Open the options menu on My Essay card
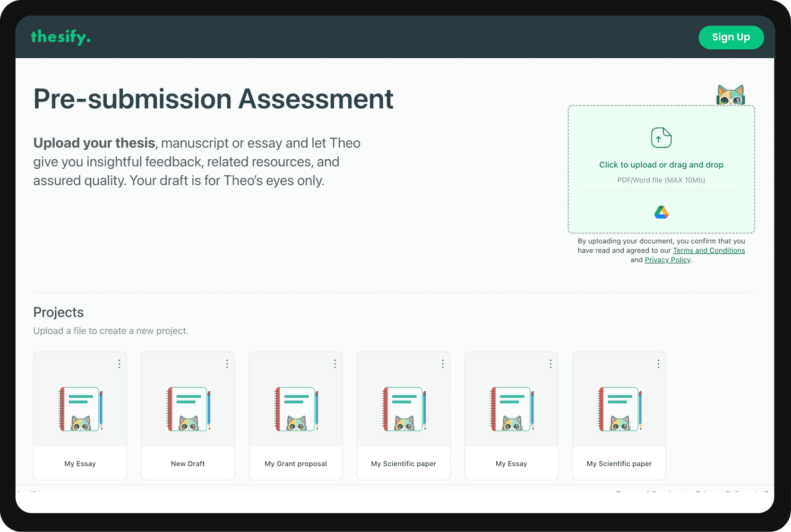This screenshot has width=791, height=532. 119,364
